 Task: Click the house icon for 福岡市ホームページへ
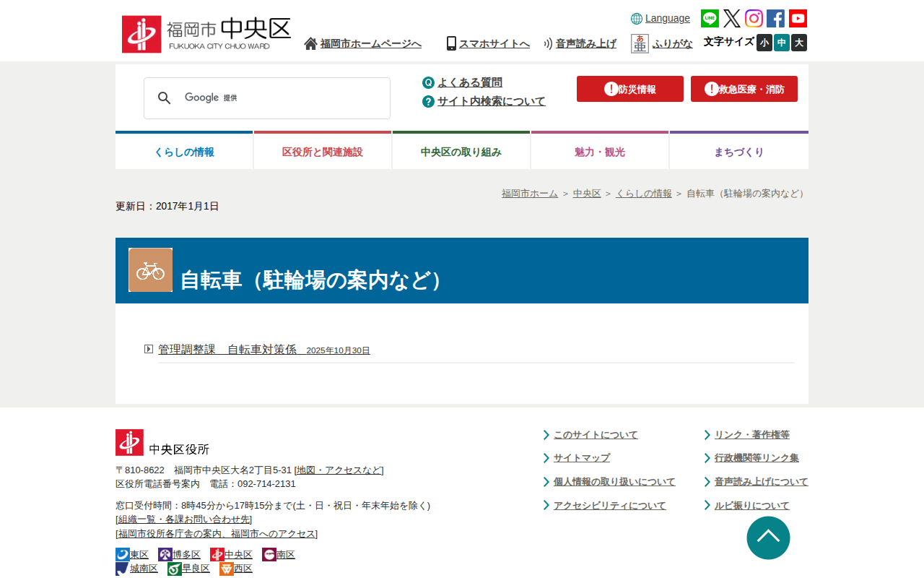point(310,43)
